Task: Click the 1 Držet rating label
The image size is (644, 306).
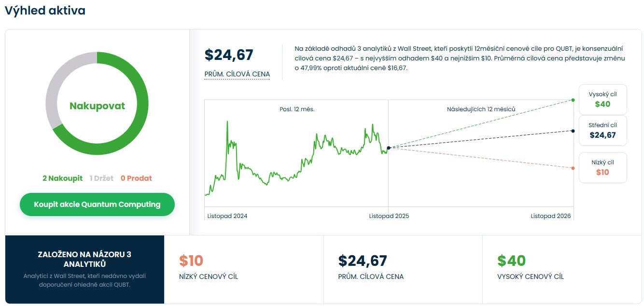Action: point(101,178)
